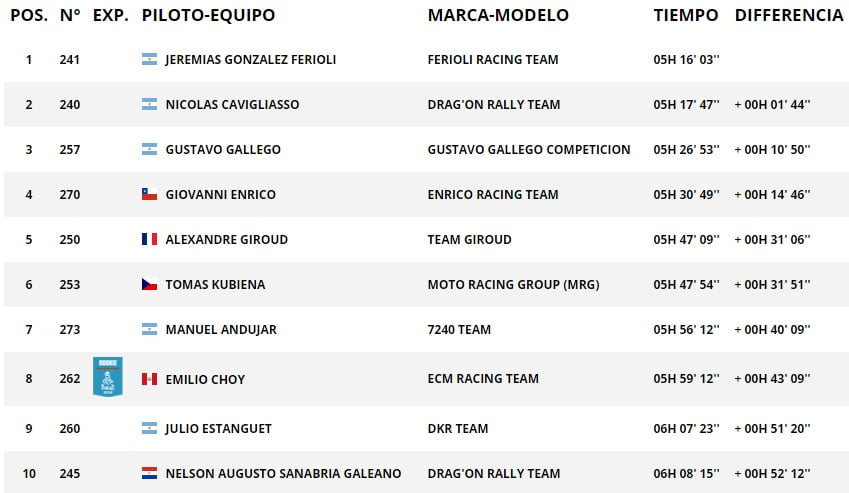
Task: Open rider Nicolas Cavigliasso's name
Action: pos(232,104)
